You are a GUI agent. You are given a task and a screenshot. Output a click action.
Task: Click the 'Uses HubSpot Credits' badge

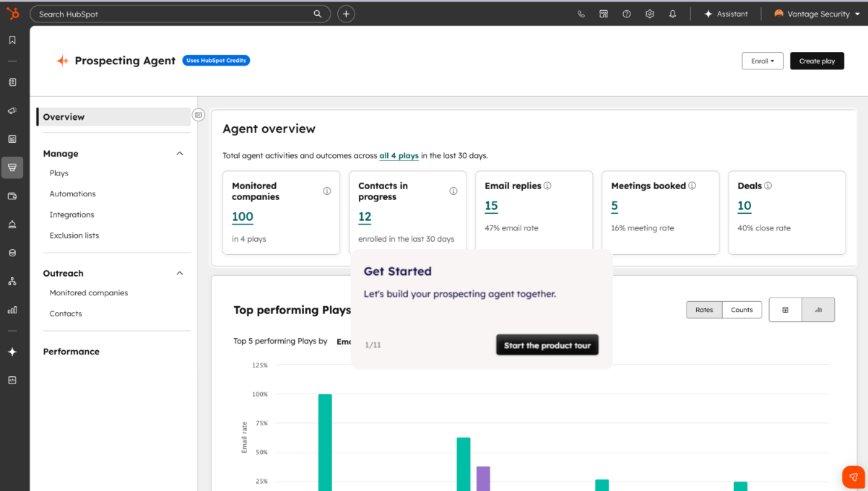pos(217,61)
